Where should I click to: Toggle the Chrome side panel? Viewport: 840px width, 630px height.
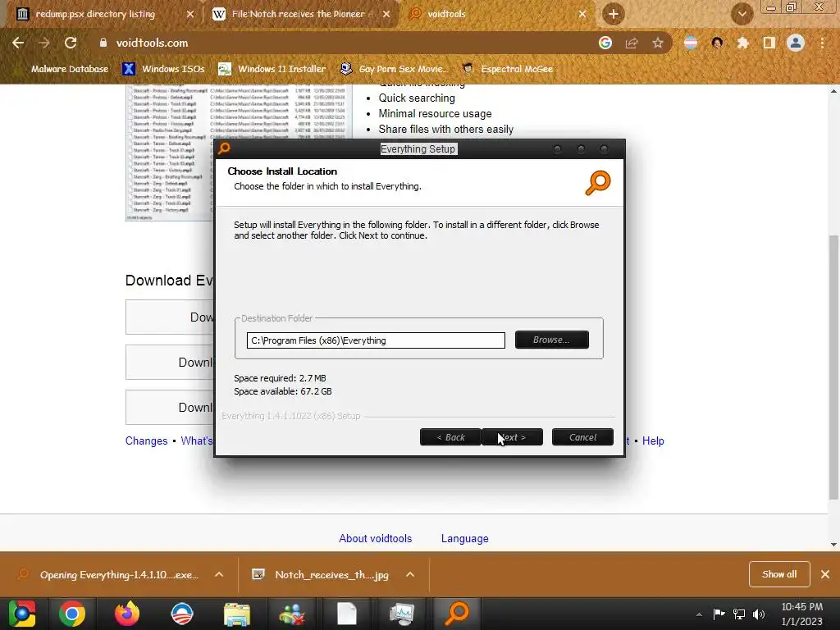click(x=769, y=43)
